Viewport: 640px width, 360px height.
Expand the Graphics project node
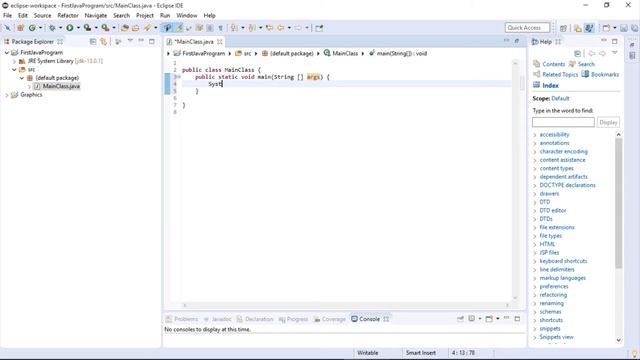[7, 95]
